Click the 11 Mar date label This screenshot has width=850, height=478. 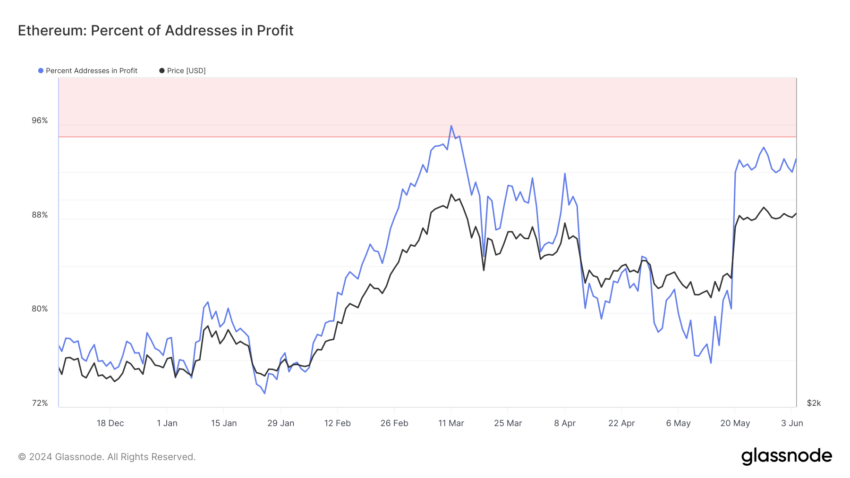(x=451, y=423)
